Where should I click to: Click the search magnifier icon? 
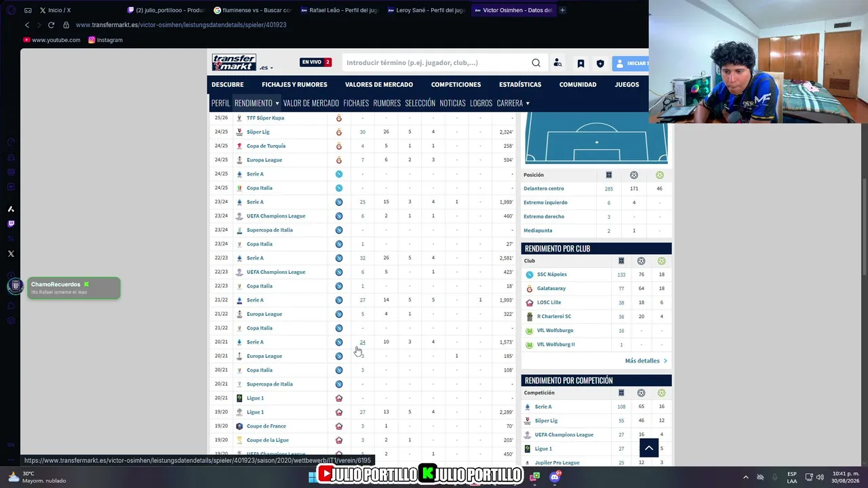point(536,63)
